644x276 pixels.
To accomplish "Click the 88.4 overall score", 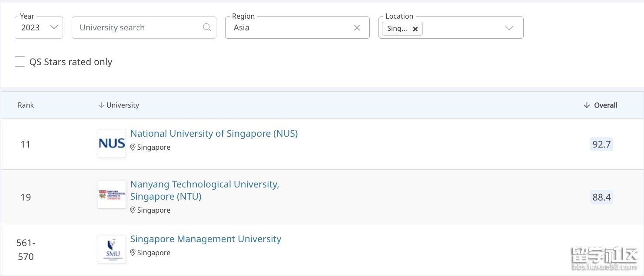I will click(x=601, y=197).
